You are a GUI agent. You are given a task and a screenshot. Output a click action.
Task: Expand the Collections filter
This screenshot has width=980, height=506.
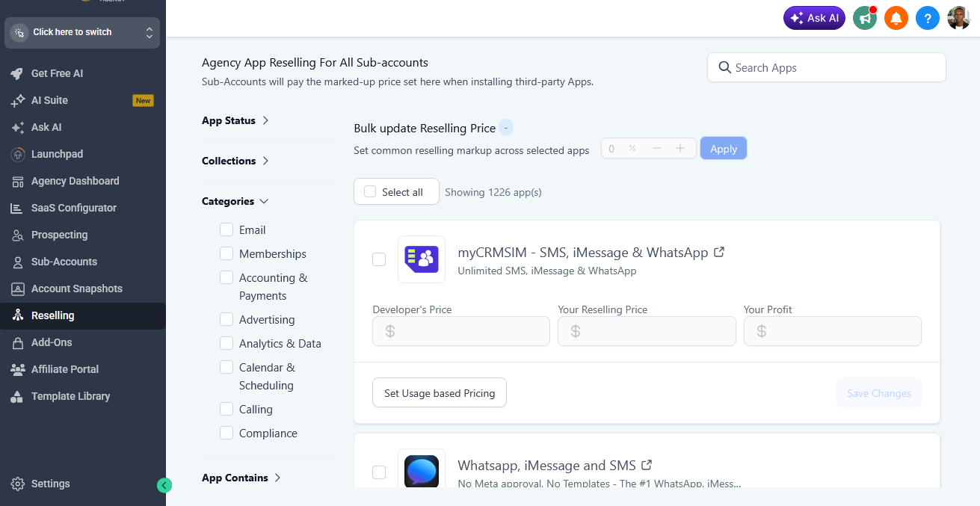(x=235, y=161)
